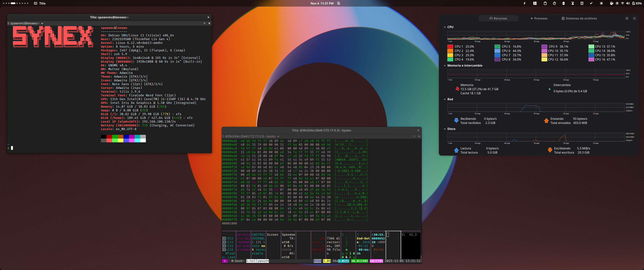Collapse the CPU section in Recursos

445,27
